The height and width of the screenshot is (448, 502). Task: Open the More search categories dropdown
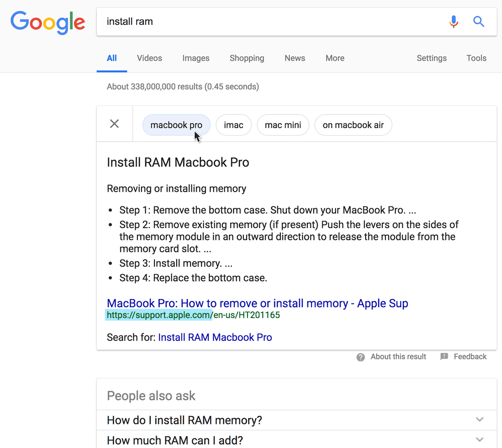[335, 58]
